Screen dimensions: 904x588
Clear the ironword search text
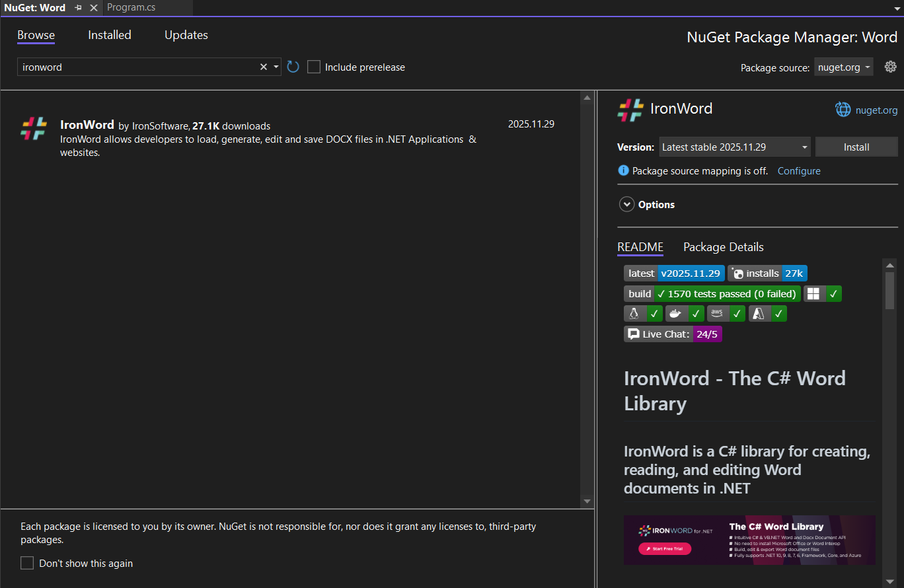[x=264, y=67]
